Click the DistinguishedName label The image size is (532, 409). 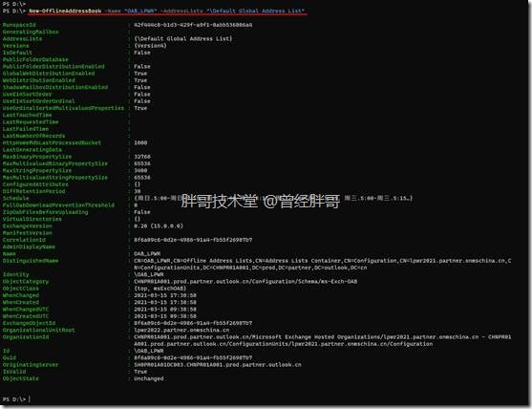[31, 261]
